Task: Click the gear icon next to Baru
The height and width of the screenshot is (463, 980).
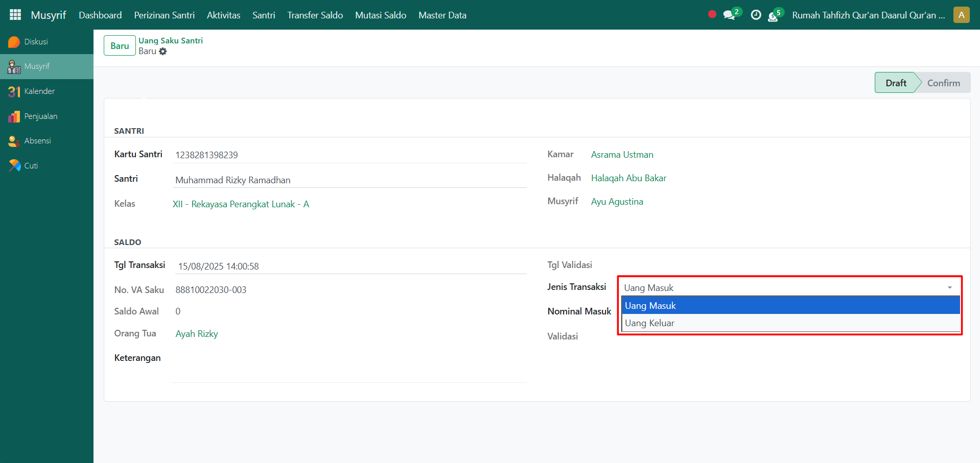Action: [163, 52]
